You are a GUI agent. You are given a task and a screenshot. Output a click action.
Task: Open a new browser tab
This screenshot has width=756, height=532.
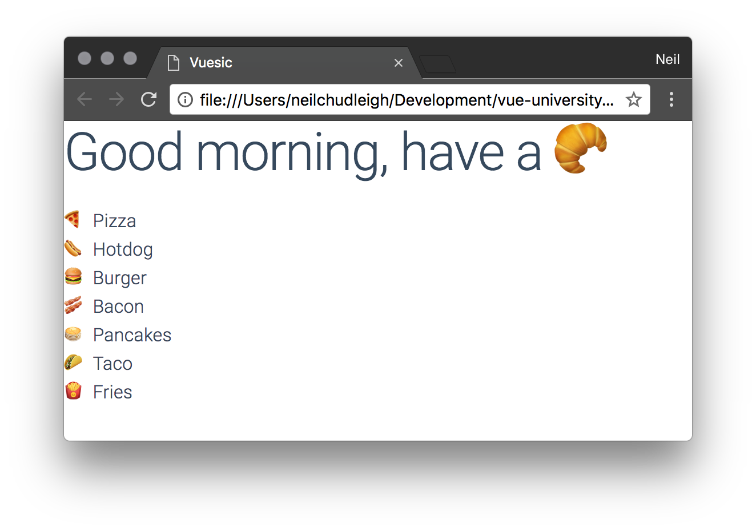point(439,64)
